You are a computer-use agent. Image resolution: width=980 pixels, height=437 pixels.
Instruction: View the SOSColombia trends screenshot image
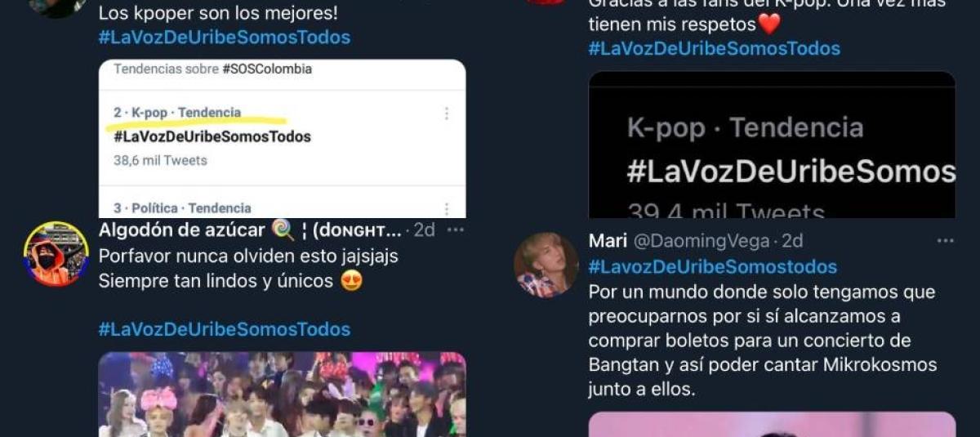282,138
